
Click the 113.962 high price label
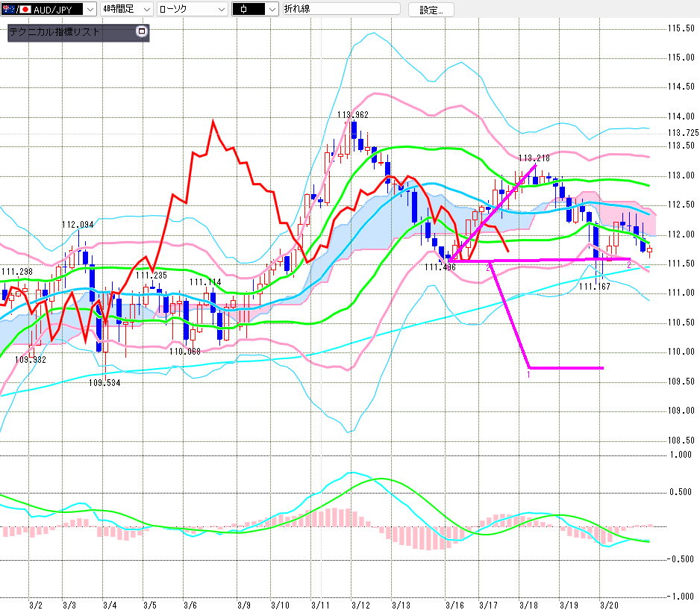tap(353, 115)
